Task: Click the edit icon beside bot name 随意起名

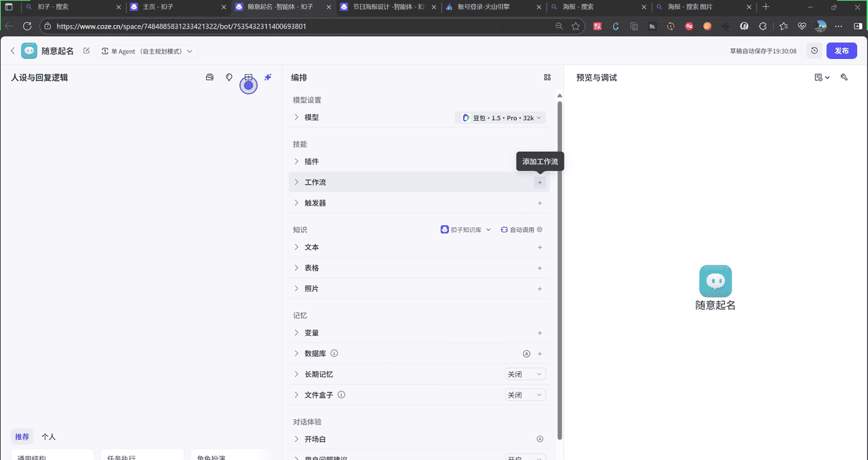Action: [x=86, y=51]
